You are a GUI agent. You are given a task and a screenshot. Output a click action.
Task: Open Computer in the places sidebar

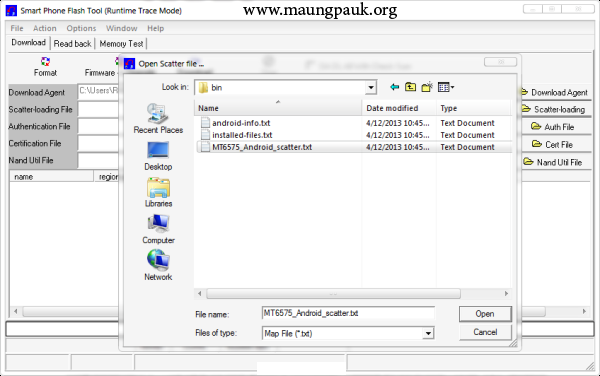click(158, 229)
